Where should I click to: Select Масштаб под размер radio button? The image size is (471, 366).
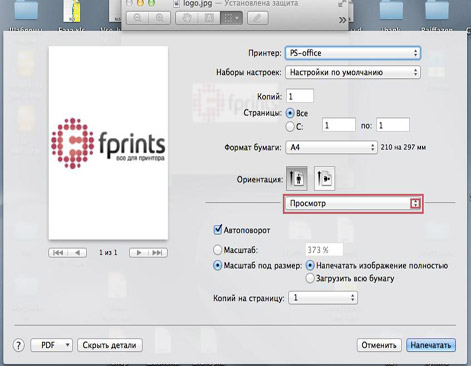tap(217, 266)
